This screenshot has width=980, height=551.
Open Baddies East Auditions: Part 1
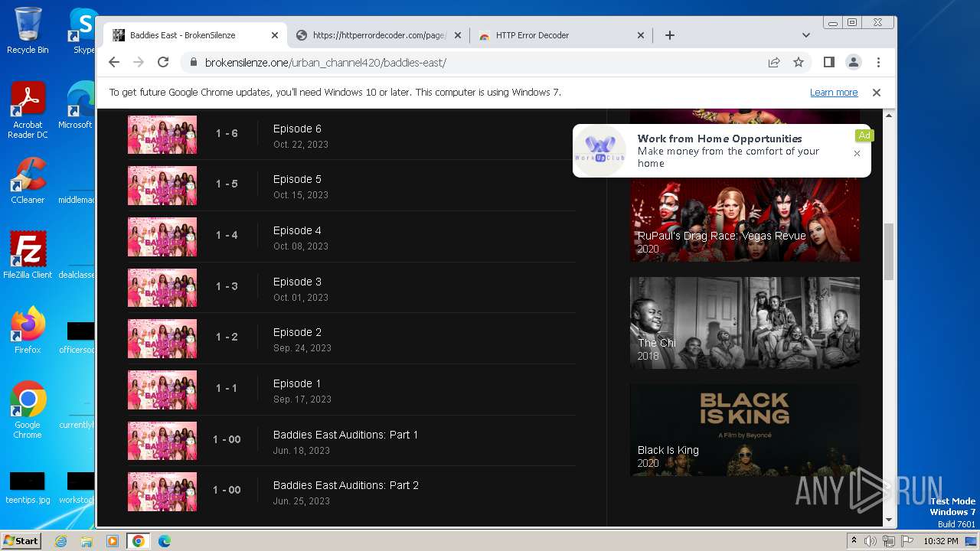[345, 435]
